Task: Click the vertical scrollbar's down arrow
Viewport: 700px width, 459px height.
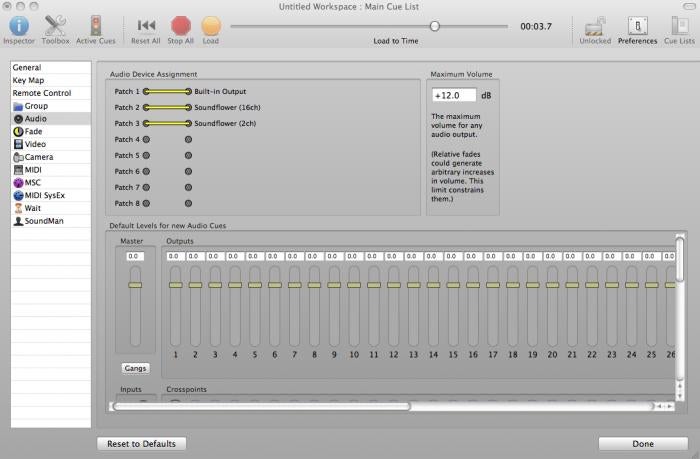Action: coord(680,396)
